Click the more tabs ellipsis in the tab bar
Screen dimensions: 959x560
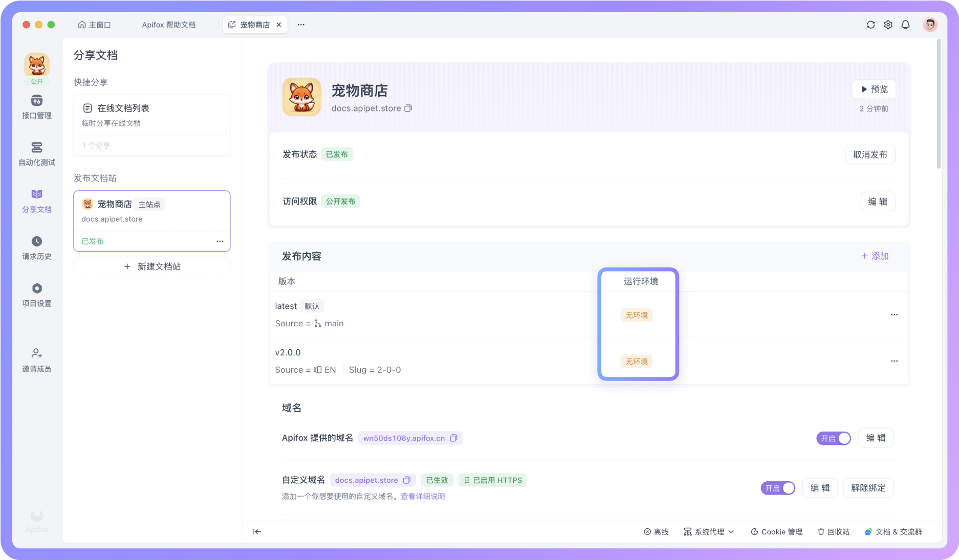pyautogui.click(x=301, y=25)
